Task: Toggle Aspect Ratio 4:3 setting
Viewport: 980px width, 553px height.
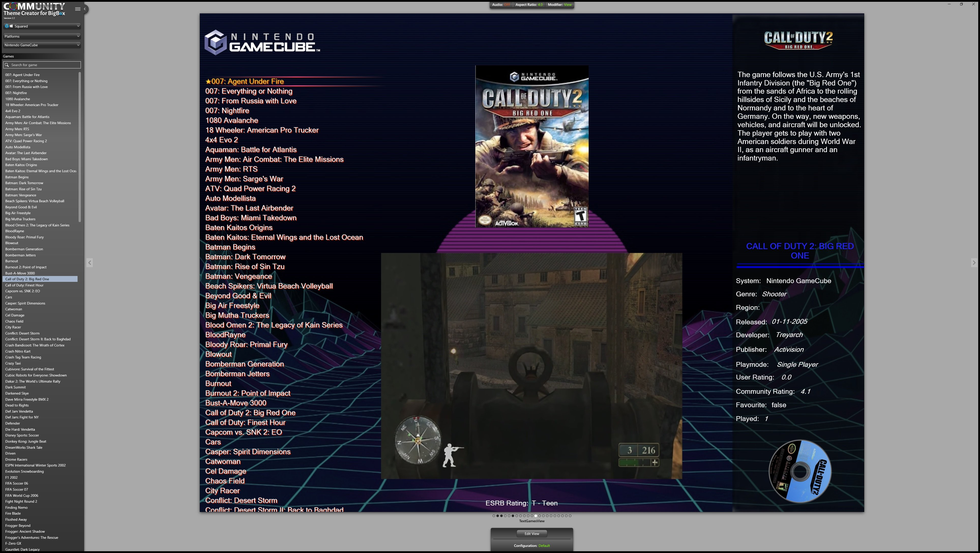Action: point(529,5)
